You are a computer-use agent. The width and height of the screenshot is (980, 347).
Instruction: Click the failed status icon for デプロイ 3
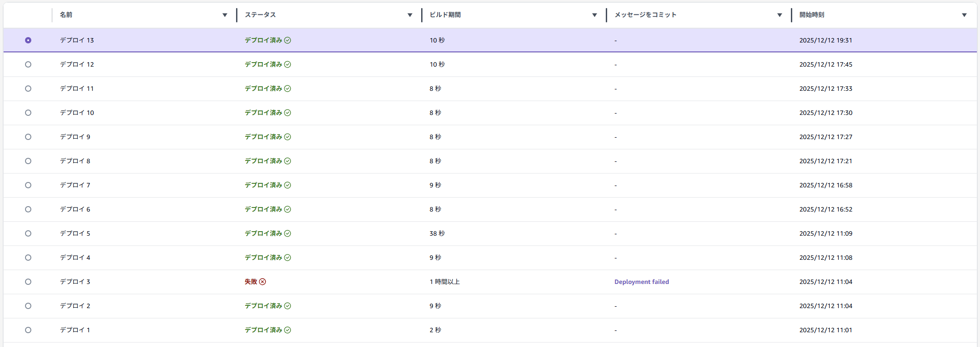click(262, 282)
